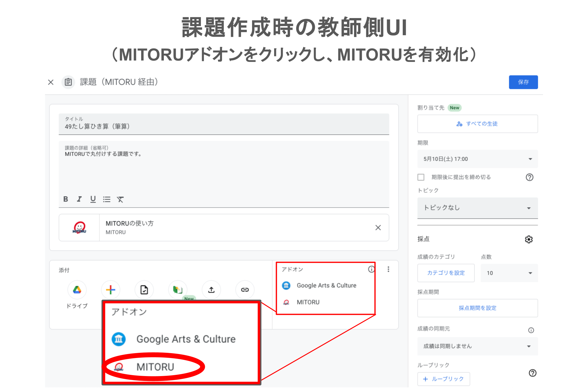
Task: Remove the MITORUの使い方 attachment
Action: 378,228
